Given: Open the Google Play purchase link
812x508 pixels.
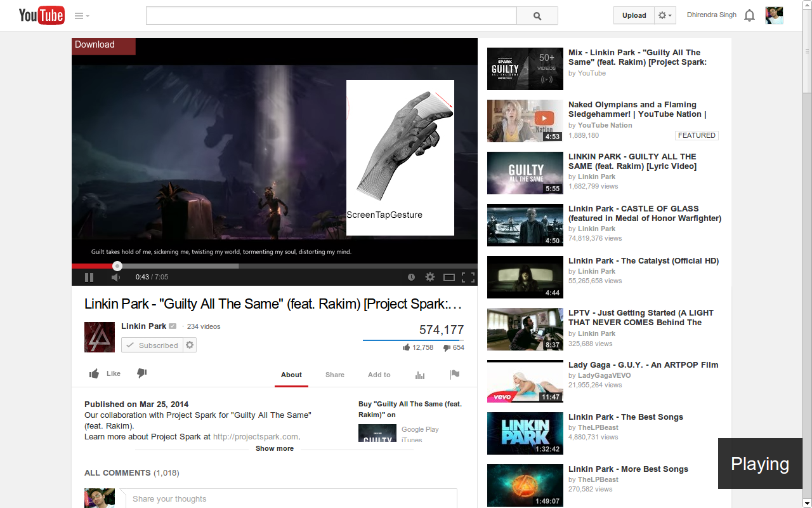Looking at the screenshot, I should point(420,429).
